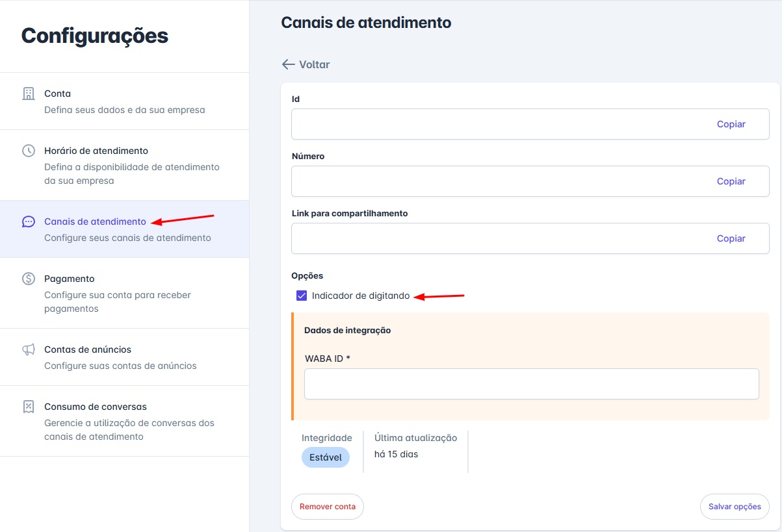
Task: Click the clock icon for Horário de atendimento
Action: pyautogui.click(x=29, y=150)
